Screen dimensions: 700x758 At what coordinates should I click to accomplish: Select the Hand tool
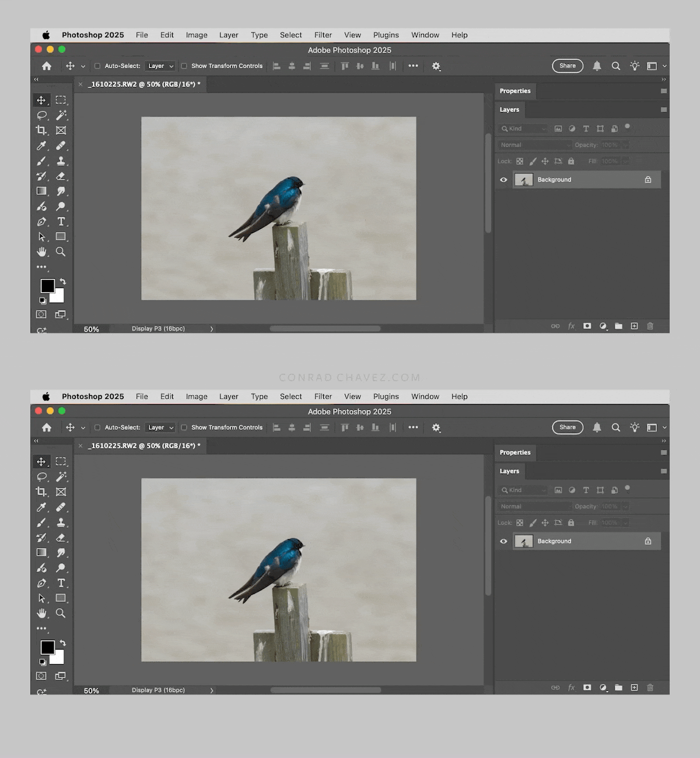tap(41, 252)
